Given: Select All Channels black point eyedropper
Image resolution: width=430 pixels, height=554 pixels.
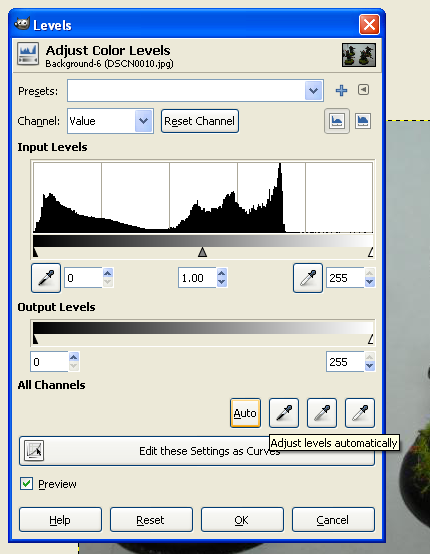Looking at the screenshot, I should pyautogui.click(x=284, y=413).
